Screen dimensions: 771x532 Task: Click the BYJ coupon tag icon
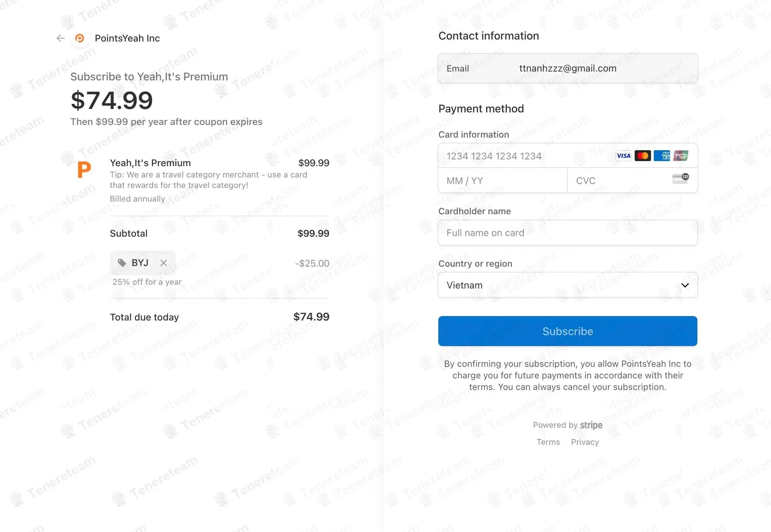click(122, 263)
